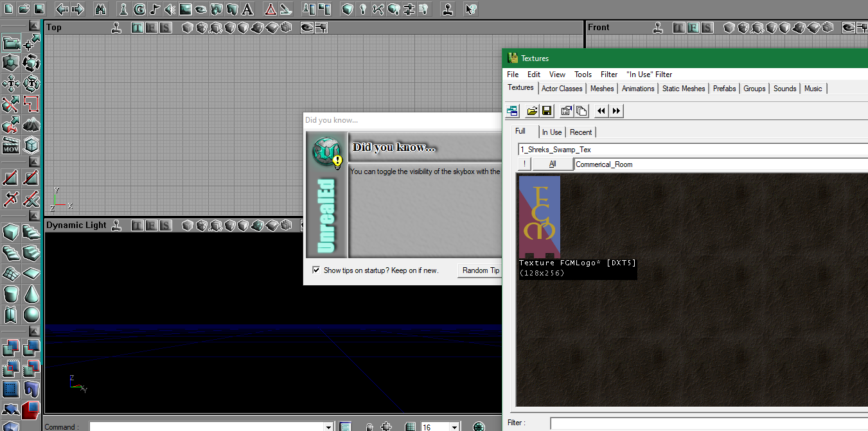Toggle realtime preview in Top viewport

(x=116, y=28)
